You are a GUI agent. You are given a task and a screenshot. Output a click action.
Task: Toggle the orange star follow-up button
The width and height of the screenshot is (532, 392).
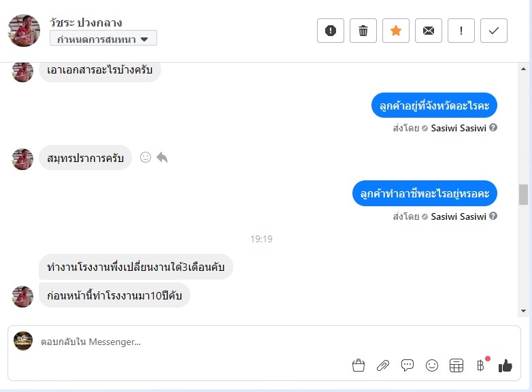point(396,31)
